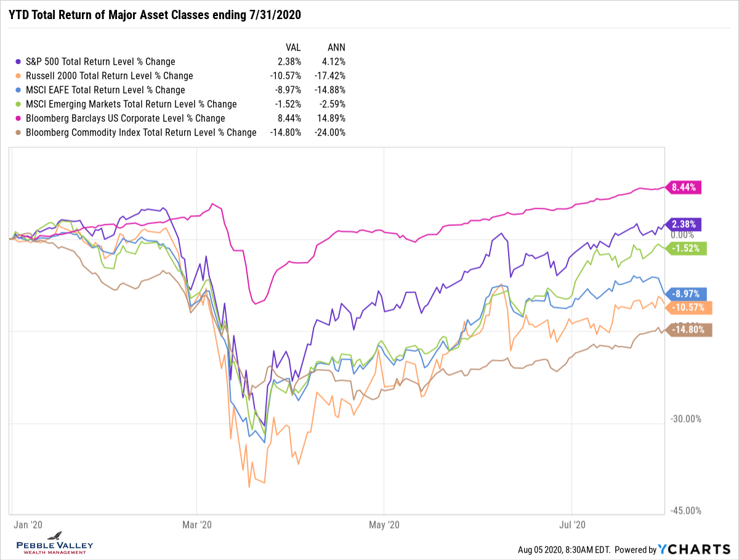Viewport: 739px width, 560px height.
Task: Select the Russell 2000 Total Return legend label
Action: (109, 76)
